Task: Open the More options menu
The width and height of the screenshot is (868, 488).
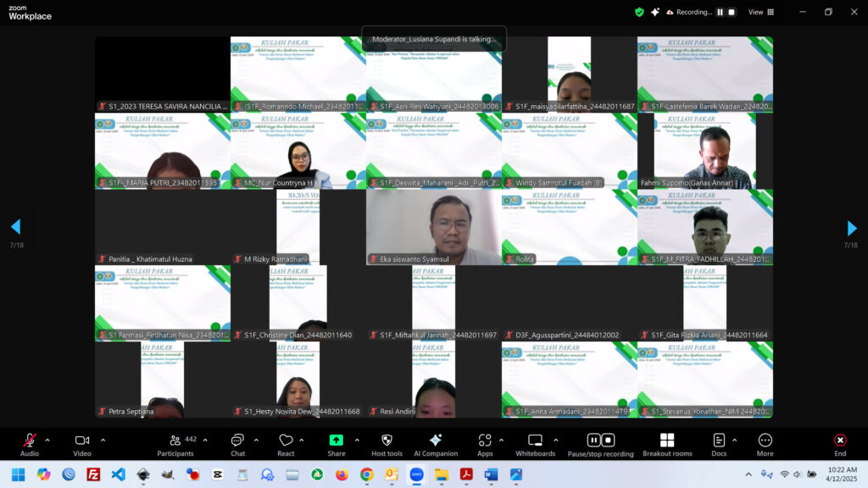Action: (765, 445)
